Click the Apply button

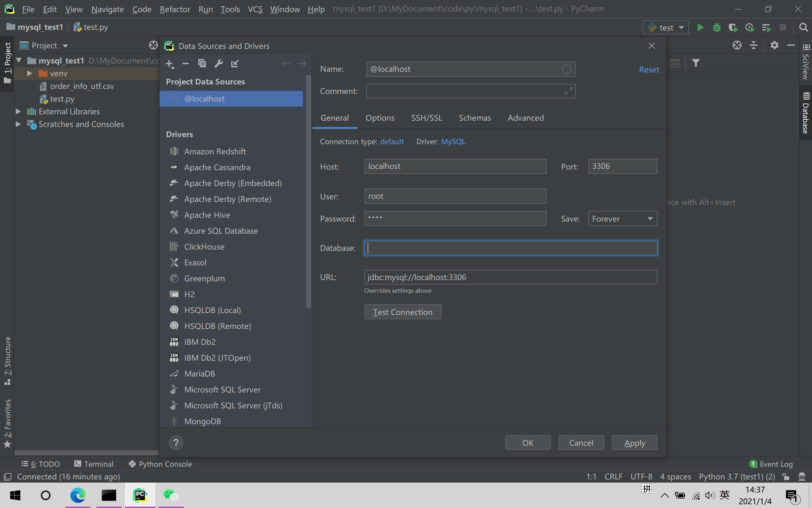tap(634, 443)
